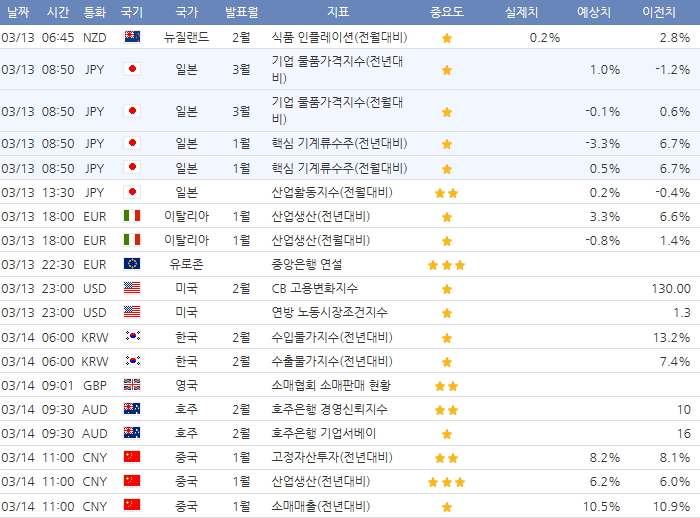Click star rating for 식품 인플레이션
Viewport: 700px width, 518px height.
click(446, 38)
